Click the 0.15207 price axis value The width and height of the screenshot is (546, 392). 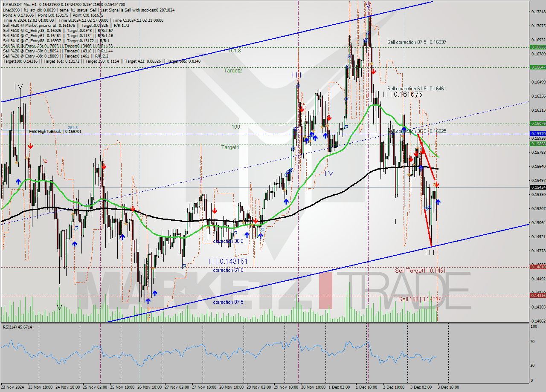click(538, 208)
